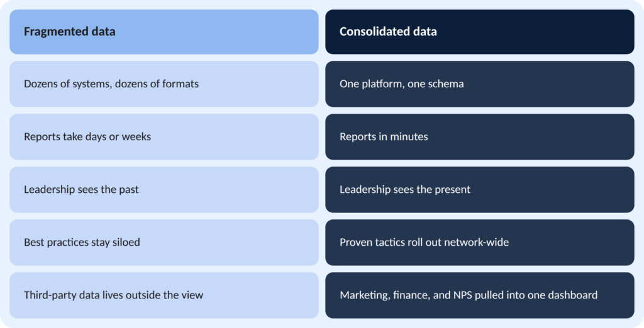The height and width of the screenshot is (328, 644).
Task: Select Leadership sees the present cell
Action: tap(480, 190)
